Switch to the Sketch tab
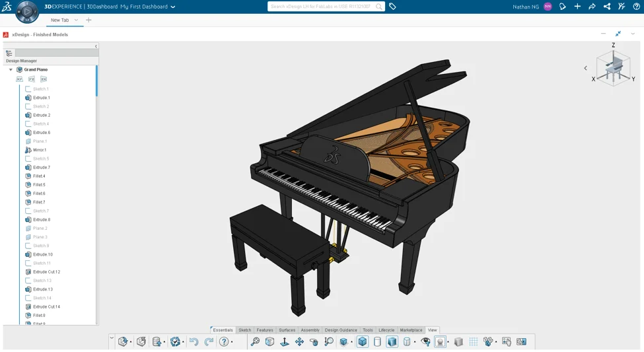The width and height of the screenshot is (644, 352). (x=244, y=330)
